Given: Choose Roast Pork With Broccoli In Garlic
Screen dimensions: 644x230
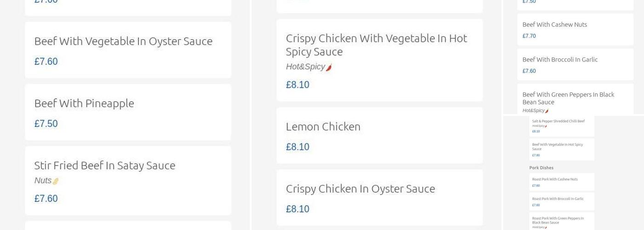Looking at the screenshot, I should (x=558, y=199).
